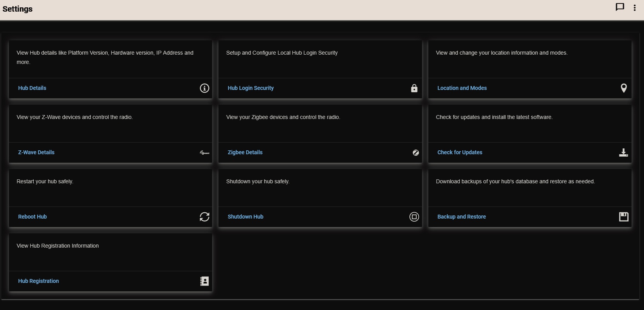Click the info icon beside Hub Details

point(204,88)
